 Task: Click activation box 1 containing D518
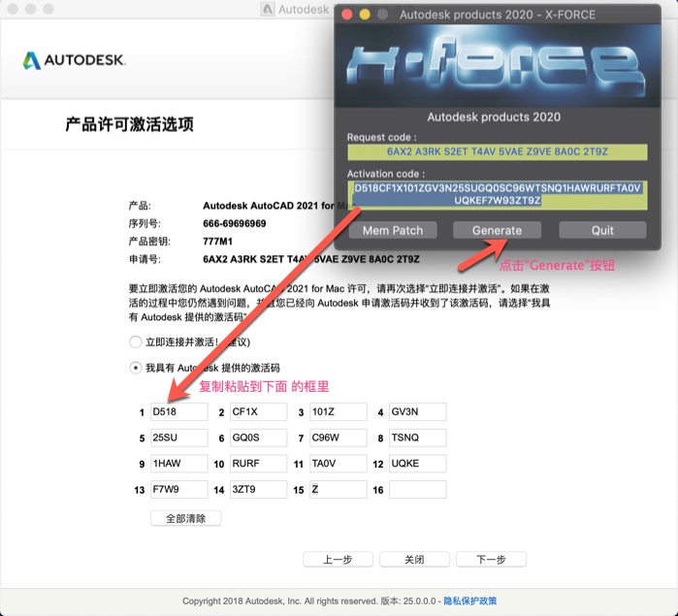pyautogui.click(x=178, y=412)
